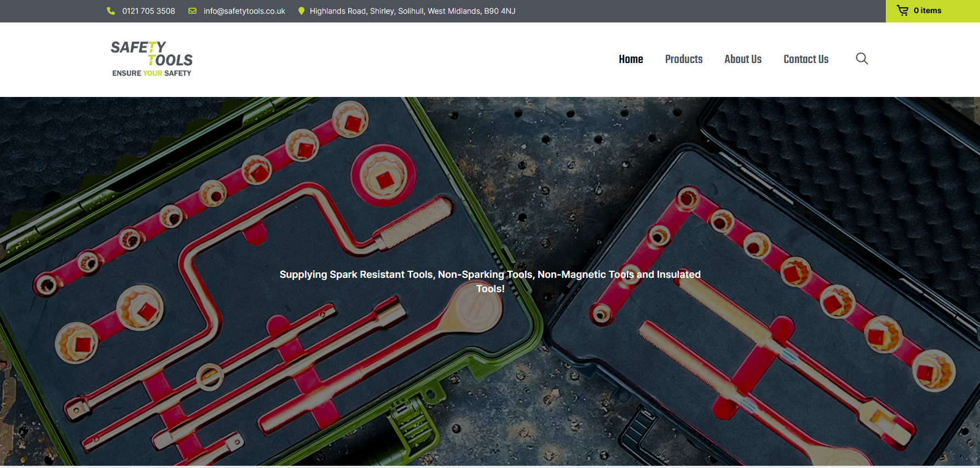Open the Contact Us page
Image resolution: width=980 pixels, height=468 pixels.
(x=806, y=59)
